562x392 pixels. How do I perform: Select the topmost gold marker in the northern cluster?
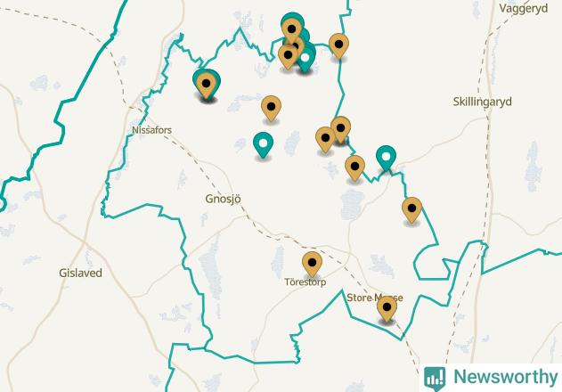[292, 31]
